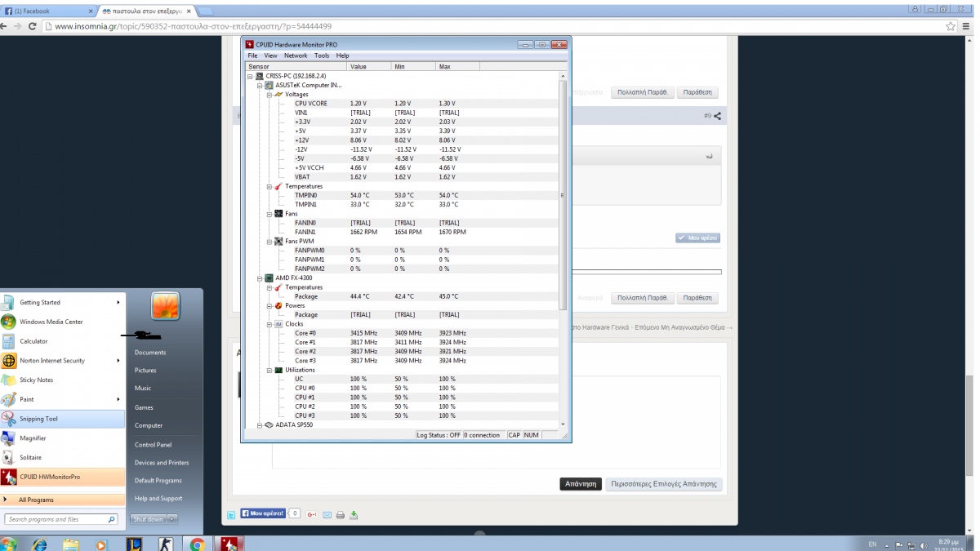This screenshot has height=551, width=980.
Task: Open the Tools menu in HWMonitor
Action: (x=322, y=56)
